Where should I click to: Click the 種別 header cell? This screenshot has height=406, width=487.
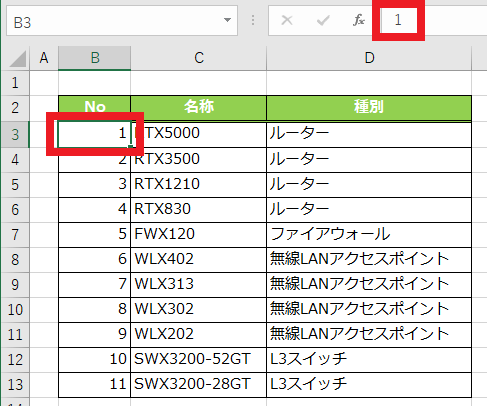(x=369, y=108)
